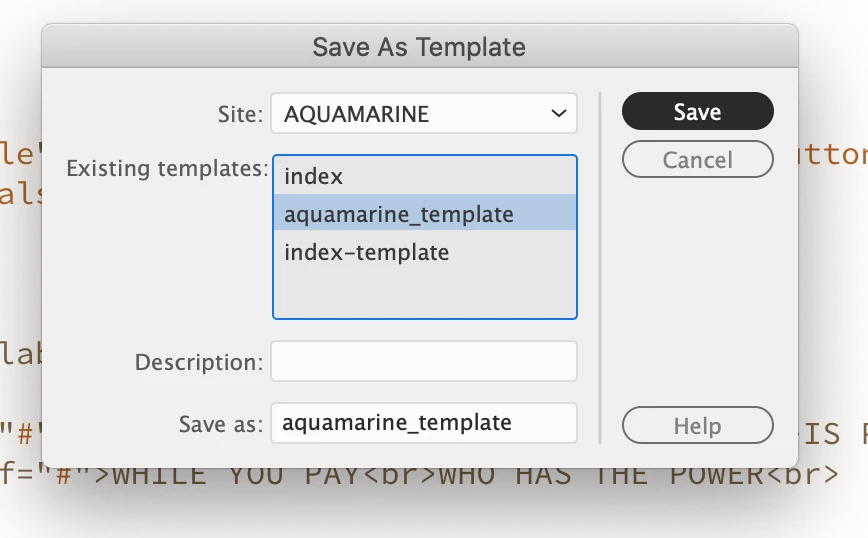Click the 'Existing templates:' label
Viewport: 868px width, 538px height.
tap(167, 168)
